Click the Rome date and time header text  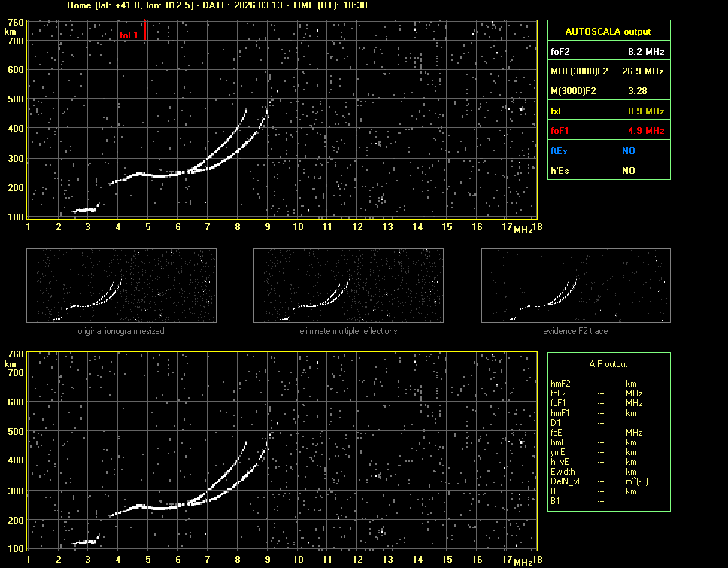coord(217,5)
